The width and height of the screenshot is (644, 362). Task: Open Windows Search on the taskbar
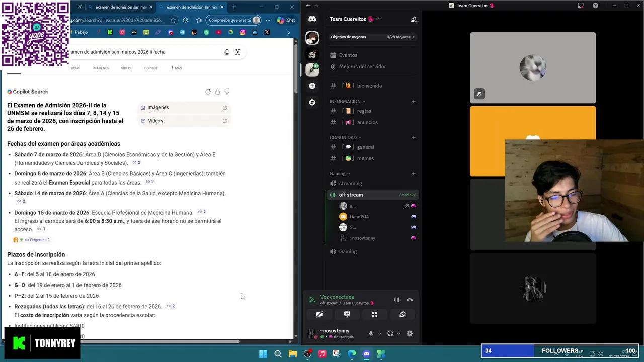(278, 354)
